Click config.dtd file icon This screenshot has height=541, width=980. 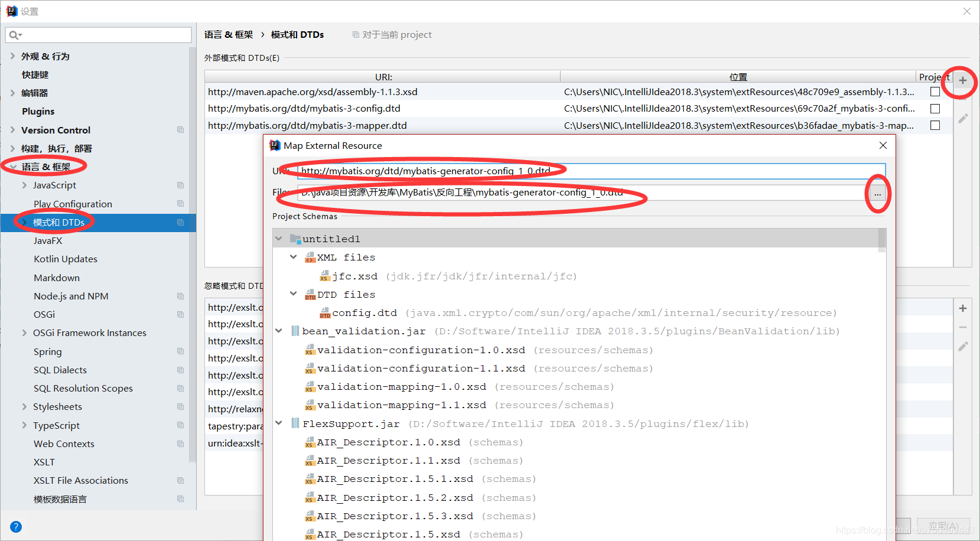tap(325, 313)
